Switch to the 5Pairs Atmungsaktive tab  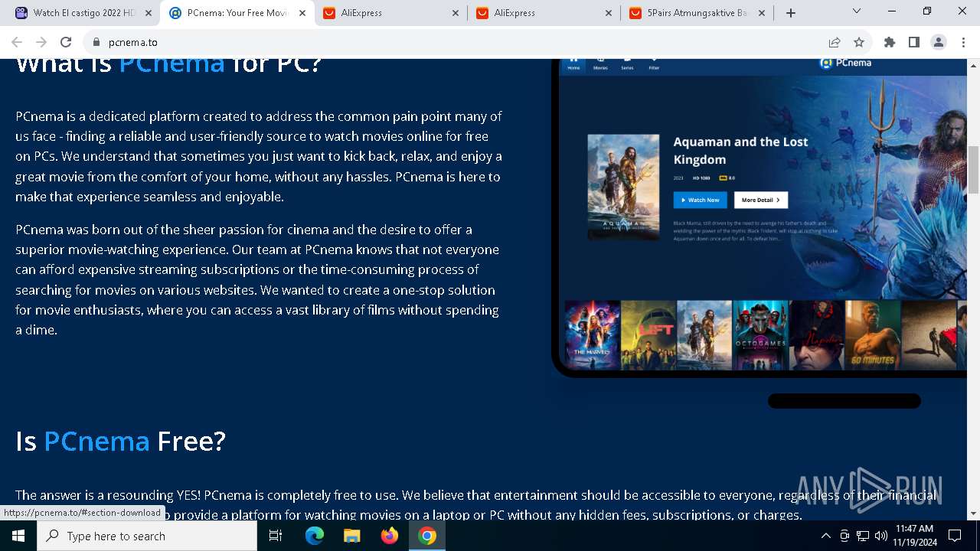point(697,13)
